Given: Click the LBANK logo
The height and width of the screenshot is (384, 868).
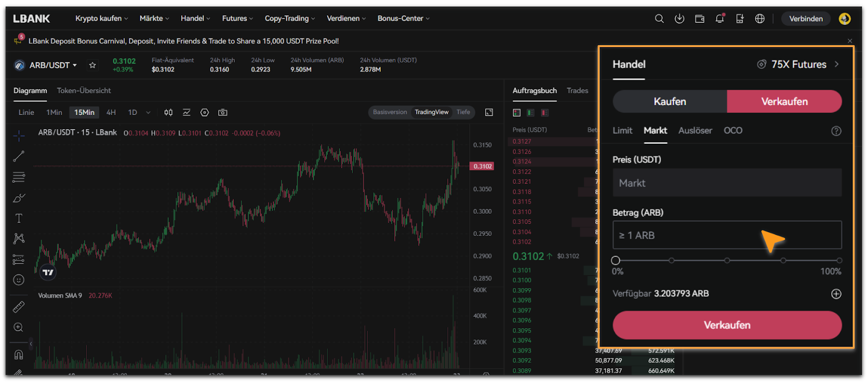Looking at the screenshot, I should 31,18.
